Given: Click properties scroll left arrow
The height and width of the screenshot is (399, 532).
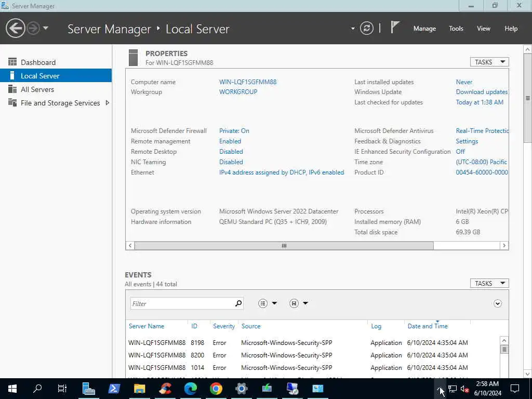Looking at the screenshot, I should click(130, 245).
